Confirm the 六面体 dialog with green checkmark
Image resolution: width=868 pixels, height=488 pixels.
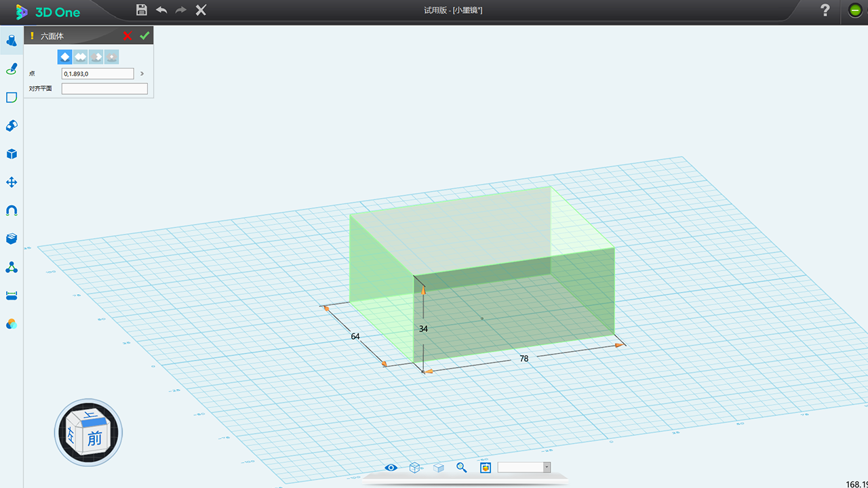tap(144, 36)
